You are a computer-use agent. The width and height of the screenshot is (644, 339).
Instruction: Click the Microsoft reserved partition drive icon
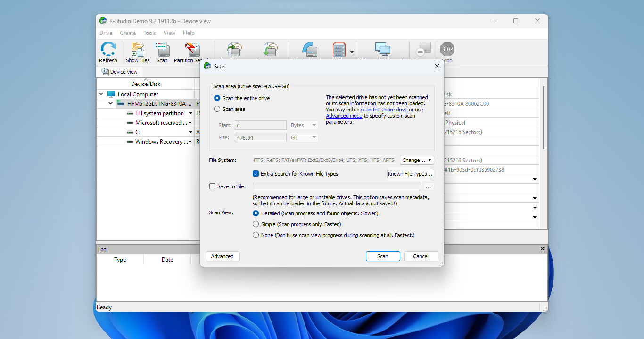130,123
